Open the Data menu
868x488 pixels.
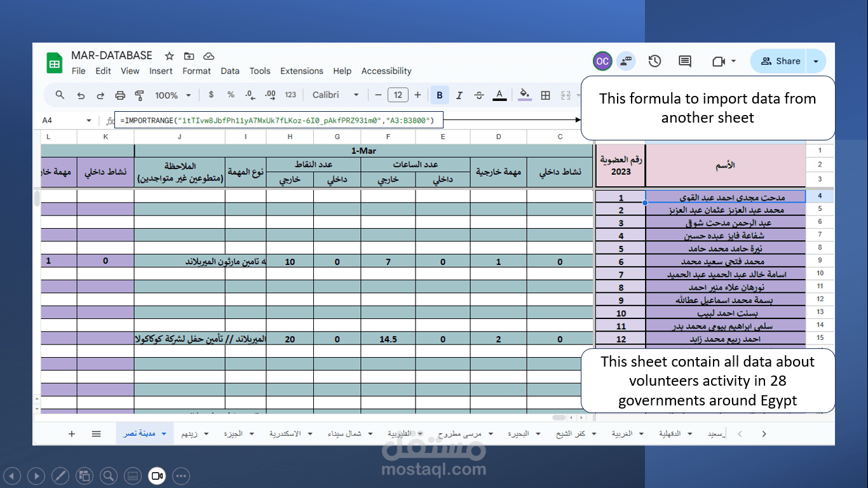[230, 71]
